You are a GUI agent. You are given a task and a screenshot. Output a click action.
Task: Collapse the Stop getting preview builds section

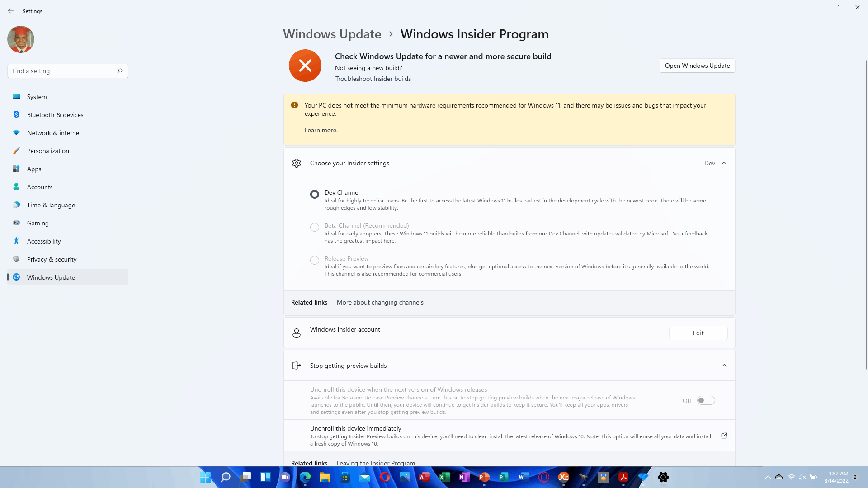[724, 366]
